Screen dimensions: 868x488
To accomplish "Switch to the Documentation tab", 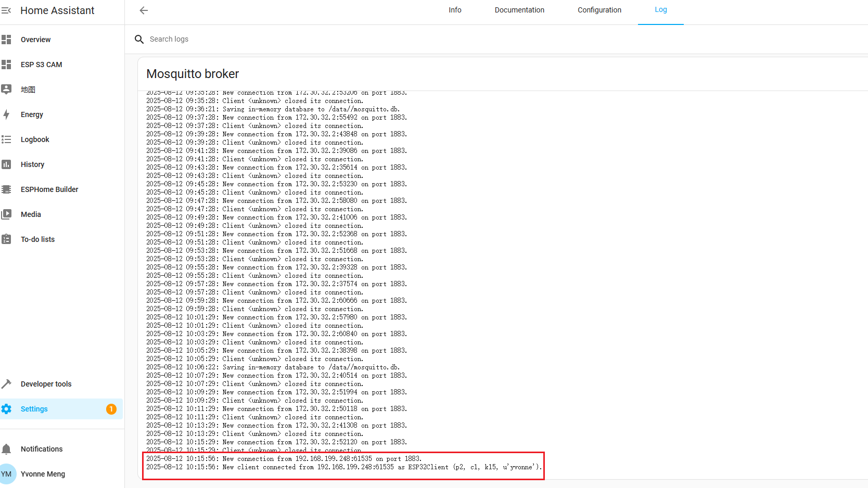I will pyautogui.click(x=519, y=10).
